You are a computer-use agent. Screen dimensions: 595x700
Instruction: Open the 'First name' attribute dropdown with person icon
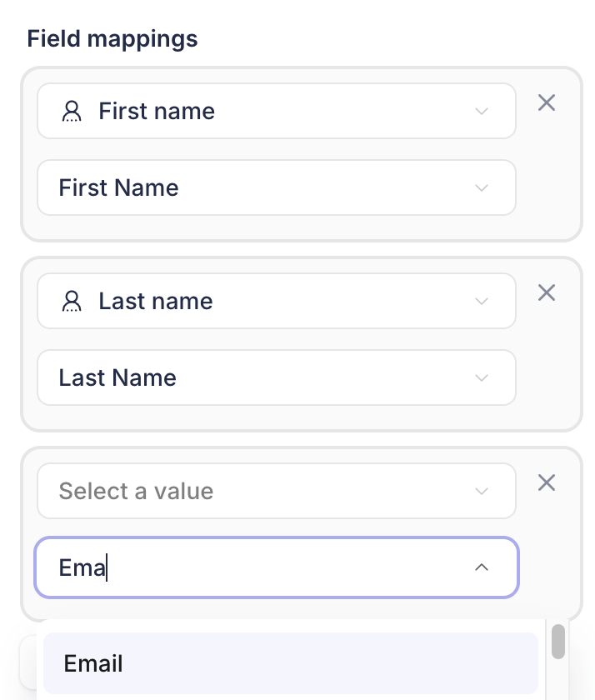point(277,111)
